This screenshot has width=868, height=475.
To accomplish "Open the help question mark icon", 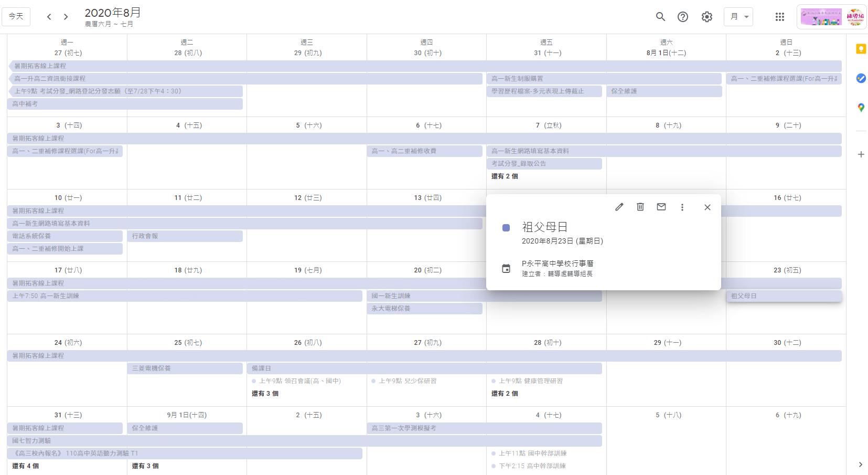I will (683, 17).
